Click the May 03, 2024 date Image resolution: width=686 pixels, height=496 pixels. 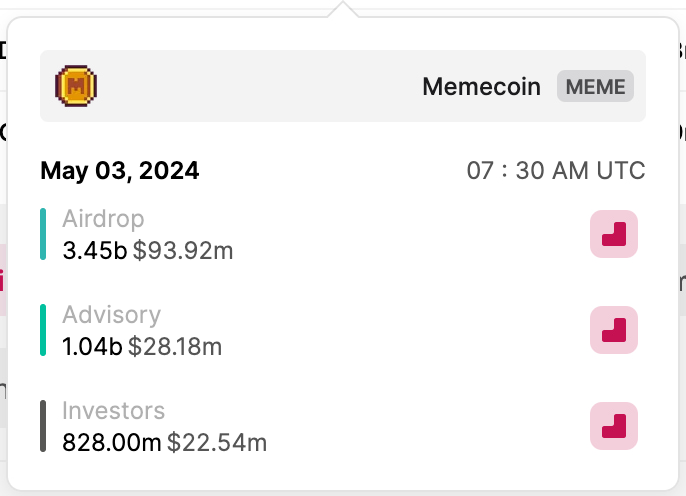[120, 171]
